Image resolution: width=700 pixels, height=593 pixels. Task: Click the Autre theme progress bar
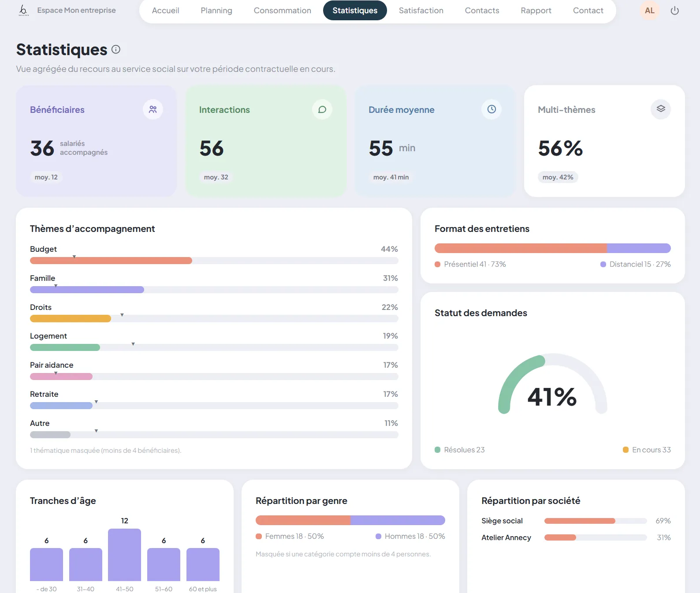214,435
